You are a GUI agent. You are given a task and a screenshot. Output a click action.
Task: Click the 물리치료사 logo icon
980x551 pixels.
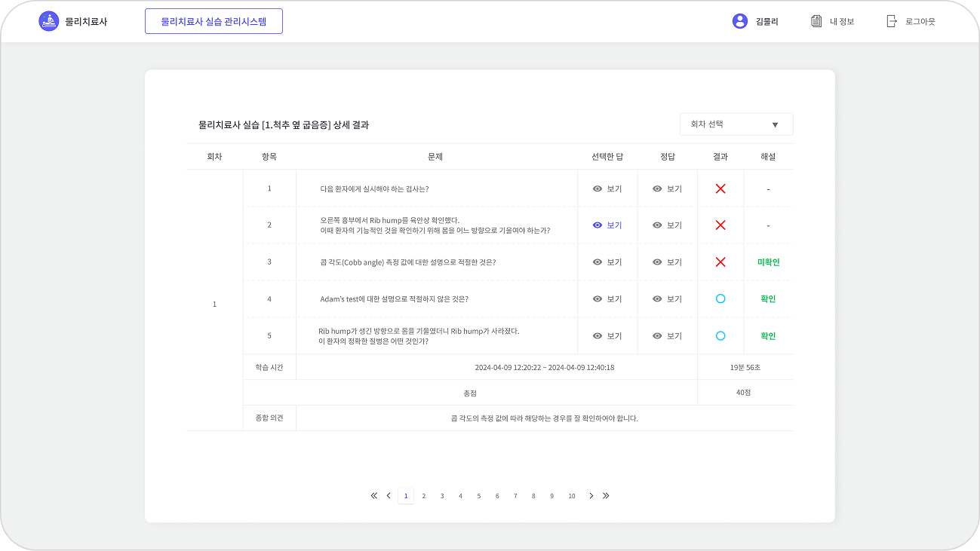pyautogui.click(x=48, y=21)
